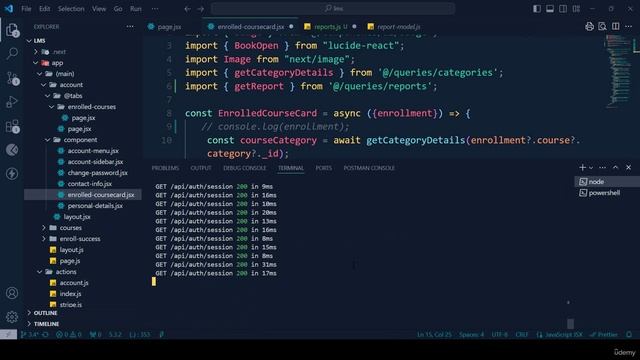Open the File menu
The image size is (640, 360).
pos(26,9)
